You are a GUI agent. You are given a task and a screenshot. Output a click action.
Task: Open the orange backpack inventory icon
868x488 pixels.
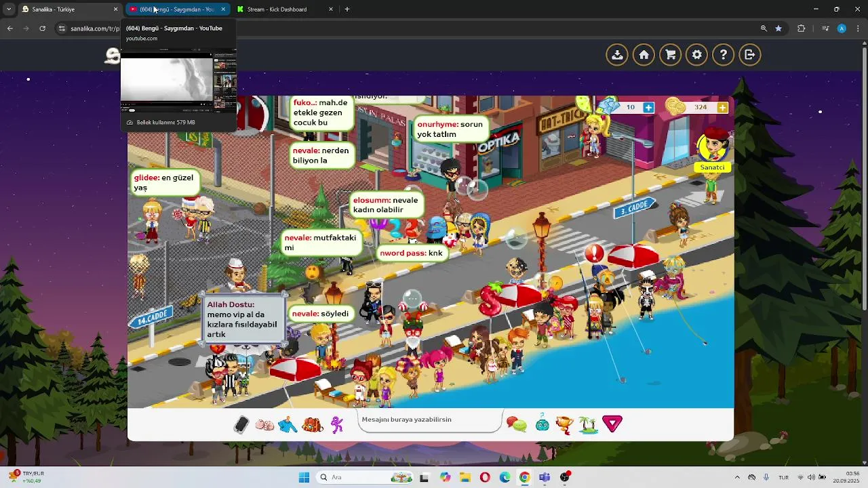(x=312, y=425)
